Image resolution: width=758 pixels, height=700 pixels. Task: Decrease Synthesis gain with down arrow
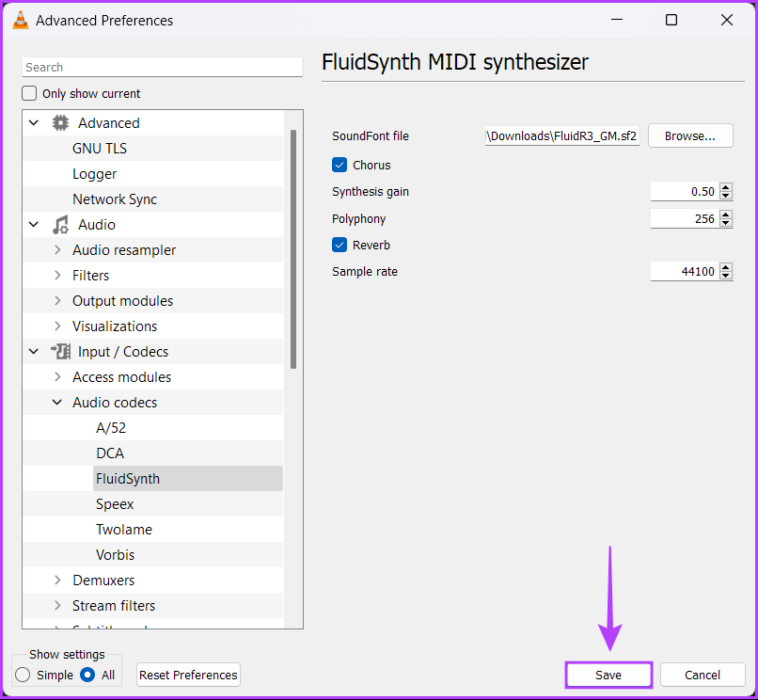(x=726, y=196)
